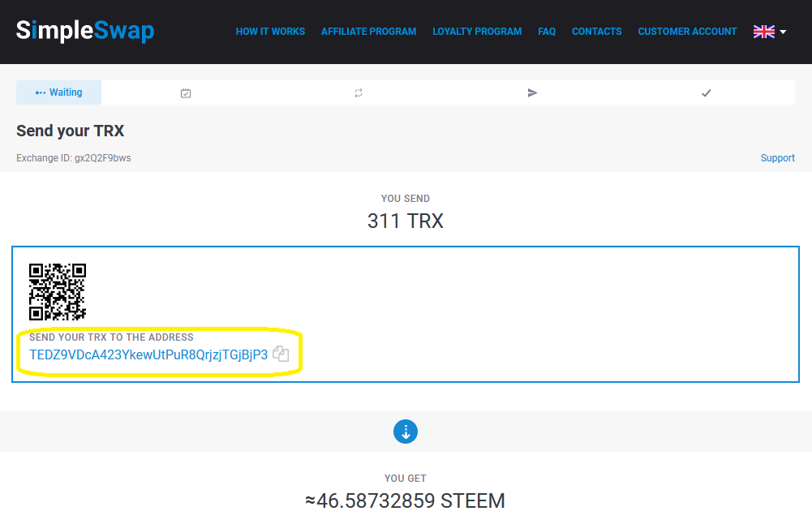Open the Support link
812x524 pixels.
tap(777, 158)
